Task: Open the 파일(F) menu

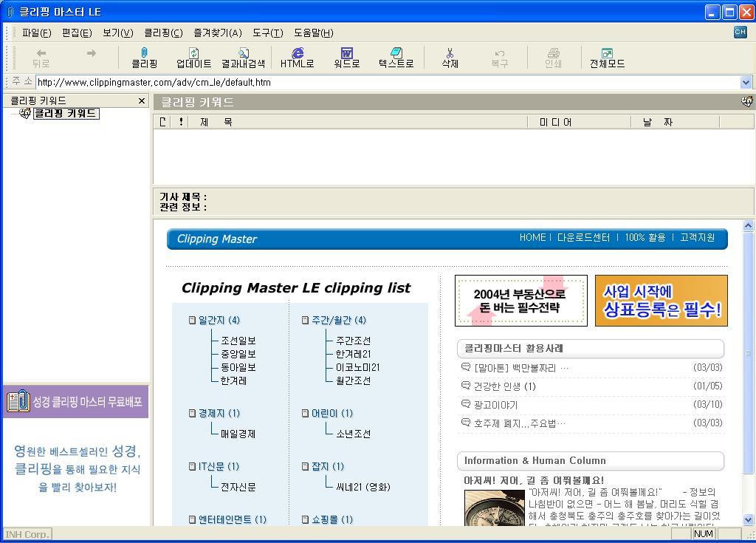Action: [36, 33]
